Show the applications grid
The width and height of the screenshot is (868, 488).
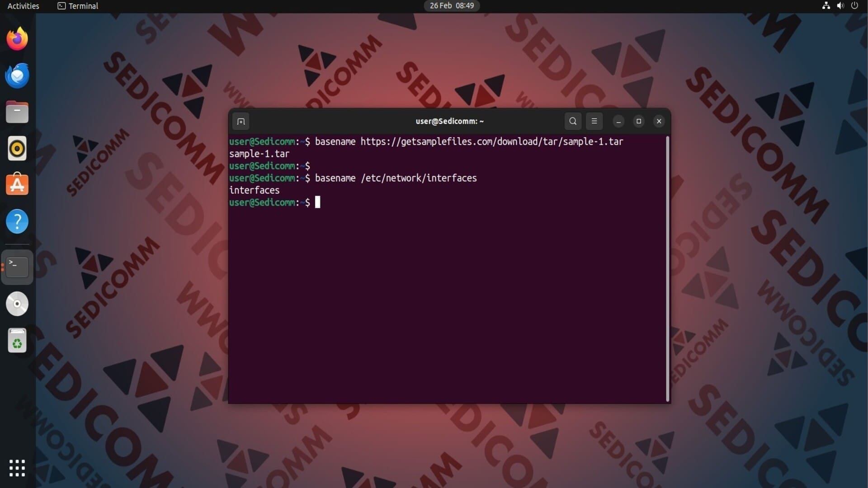[x=17, y=468]
